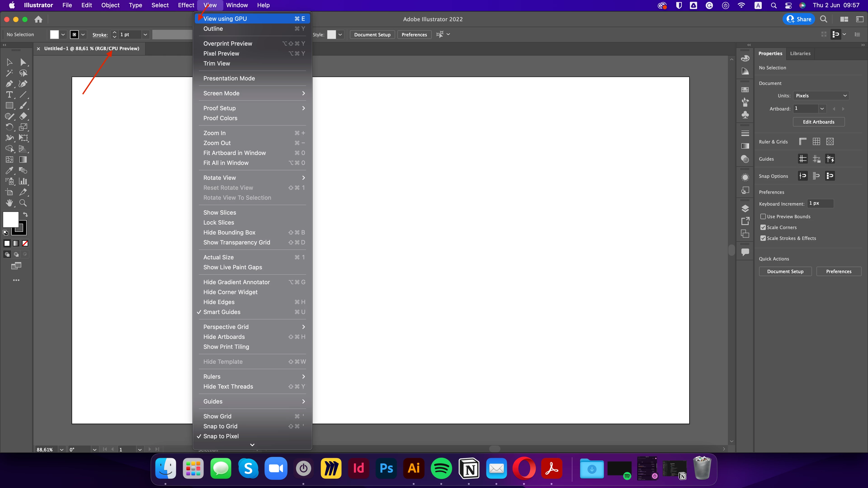Open the stroke weight dropdown
This screenshot has height=488, width=868.
tap(145, 34)
